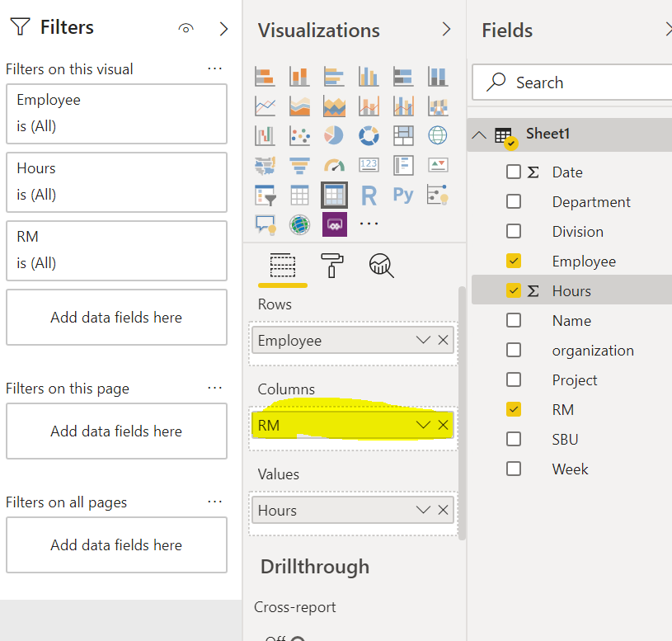Image resolution: width=672 pixels, height=641 pixels.
Task: Uncheck the RM field checkbox
Action: coord(514,409)
